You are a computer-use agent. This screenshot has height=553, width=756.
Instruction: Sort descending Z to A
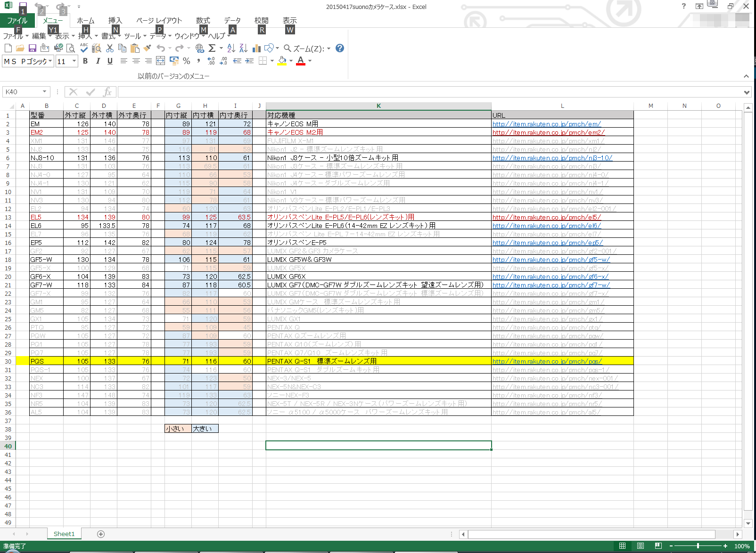243,48
